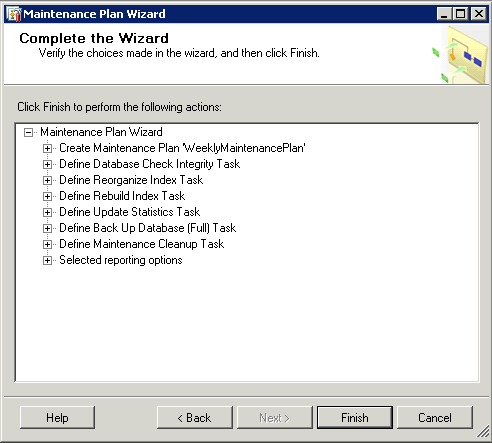Select the Define Rebuild Index Task label
This screenshot has width=492, height=443.
[122, 196]
